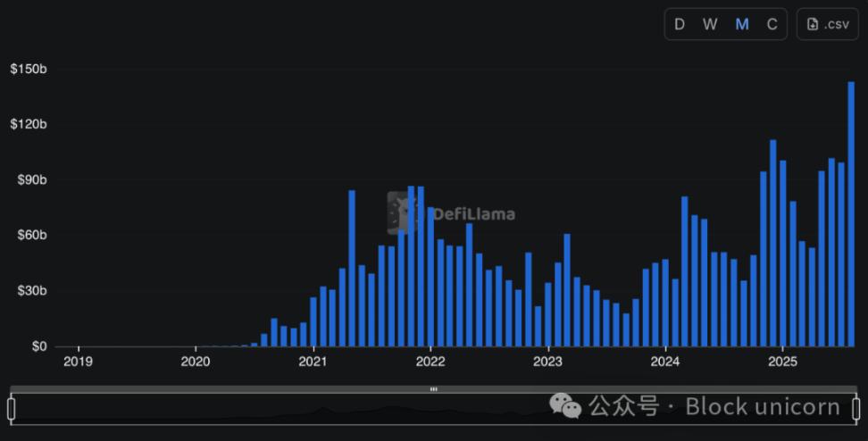Click the tallest bar, near $143b

point(851,214)
